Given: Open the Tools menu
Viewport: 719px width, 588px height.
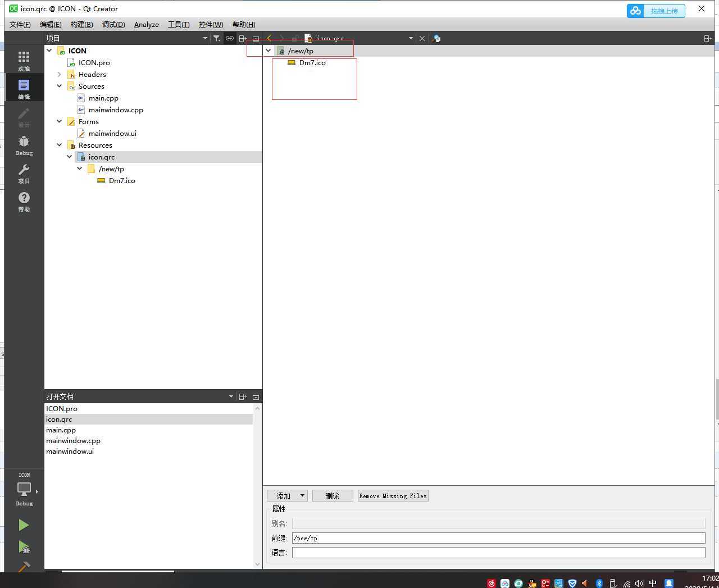Looking at the screenshot, I should 179,25.
